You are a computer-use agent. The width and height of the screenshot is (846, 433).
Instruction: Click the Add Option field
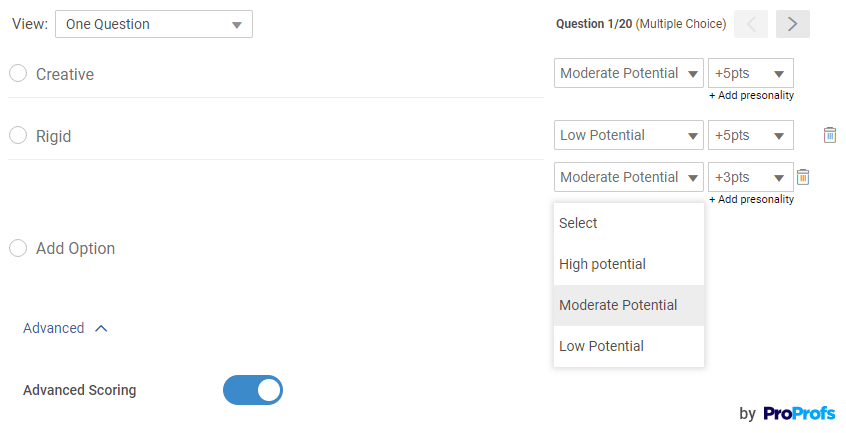point(75,248)
